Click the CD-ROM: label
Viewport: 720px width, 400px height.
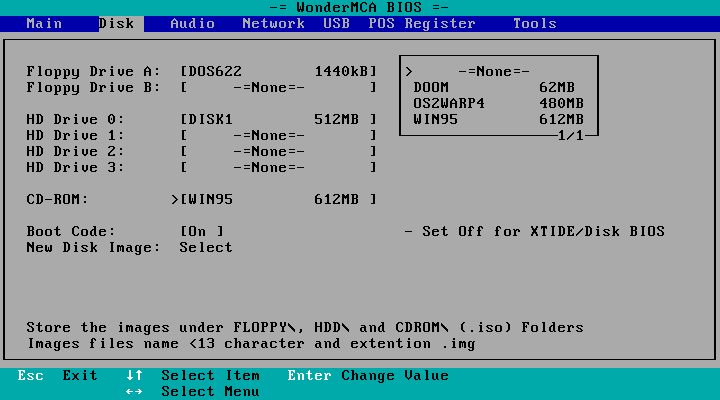(57, 199)
